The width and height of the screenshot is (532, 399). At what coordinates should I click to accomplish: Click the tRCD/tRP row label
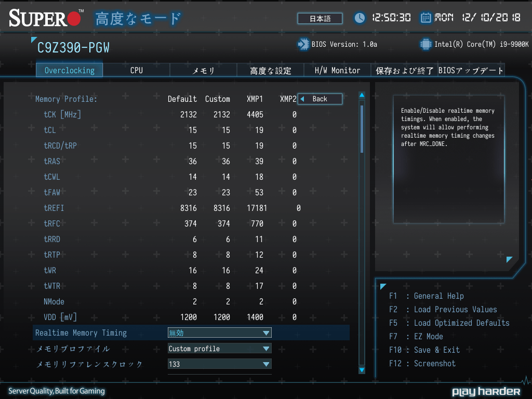coord(60,146)
